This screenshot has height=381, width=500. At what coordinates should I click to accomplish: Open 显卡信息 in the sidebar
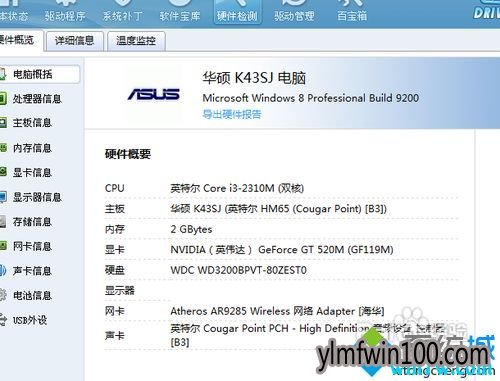coord(32,172)
